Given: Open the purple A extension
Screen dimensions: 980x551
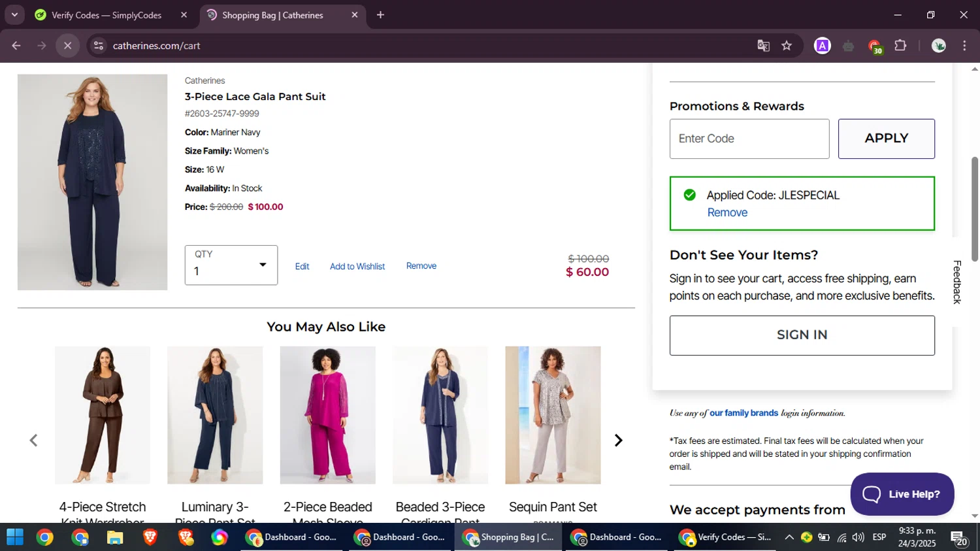Looking at the screenshot, I should [823, 46].
